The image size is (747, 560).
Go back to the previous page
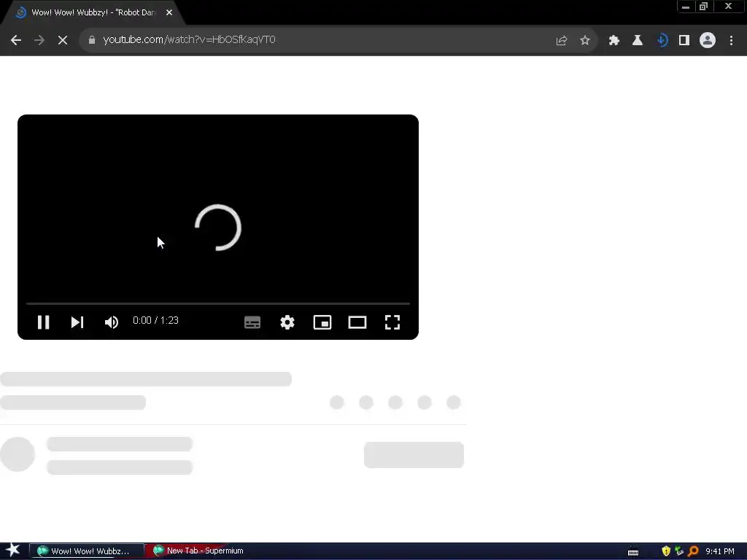point(16,40)
